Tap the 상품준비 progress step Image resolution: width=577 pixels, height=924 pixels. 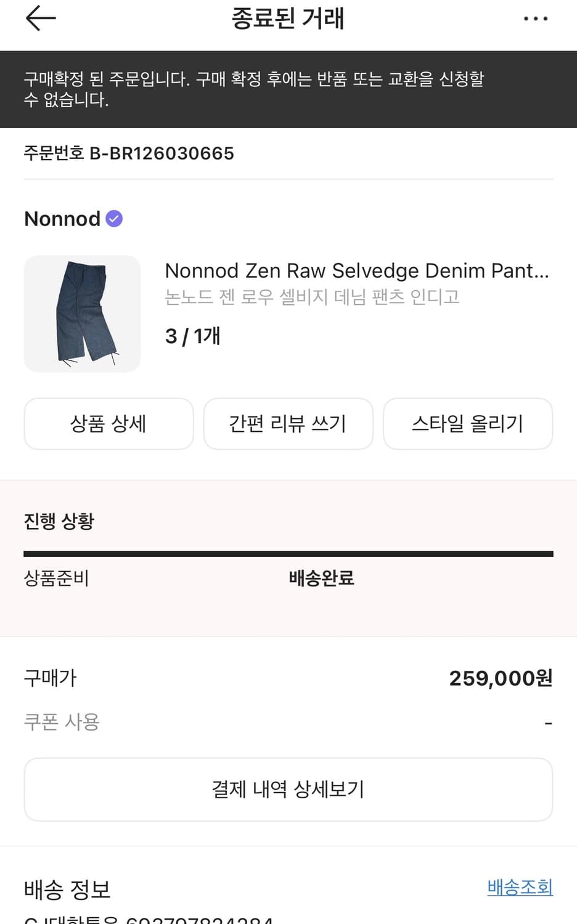(56, 578)
